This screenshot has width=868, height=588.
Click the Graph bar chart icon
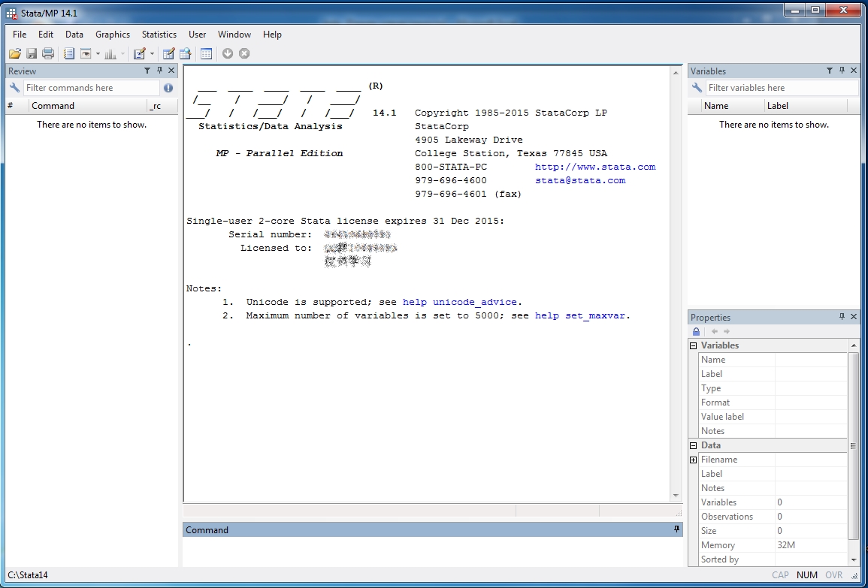(x=110, y=53)
